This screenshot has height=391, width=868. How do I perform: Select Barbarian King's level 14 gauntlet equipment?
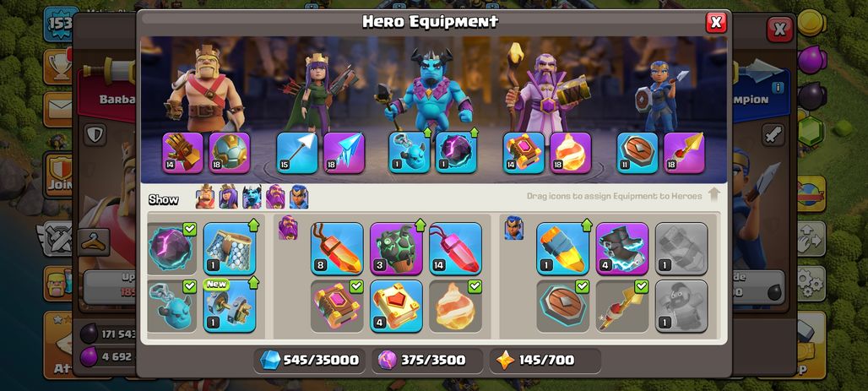click(182, 153)
